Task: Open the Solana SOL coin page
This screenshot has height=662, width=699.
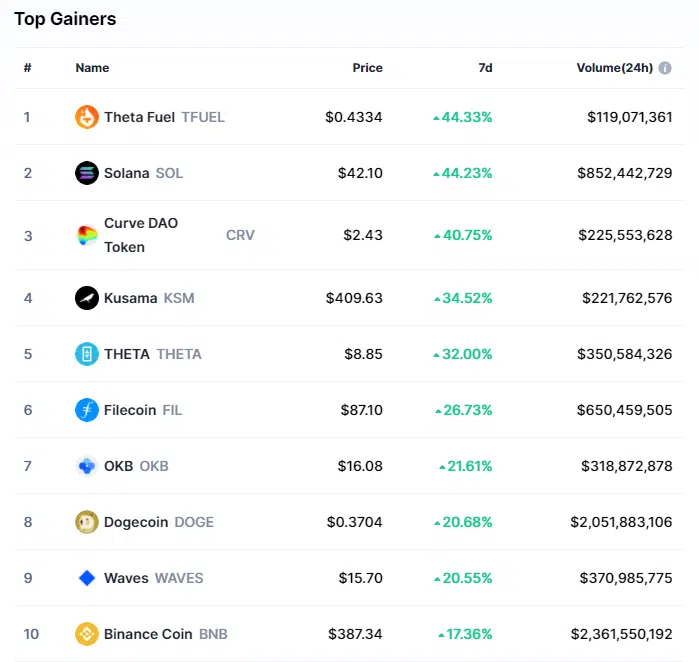Action: (143, 173)
